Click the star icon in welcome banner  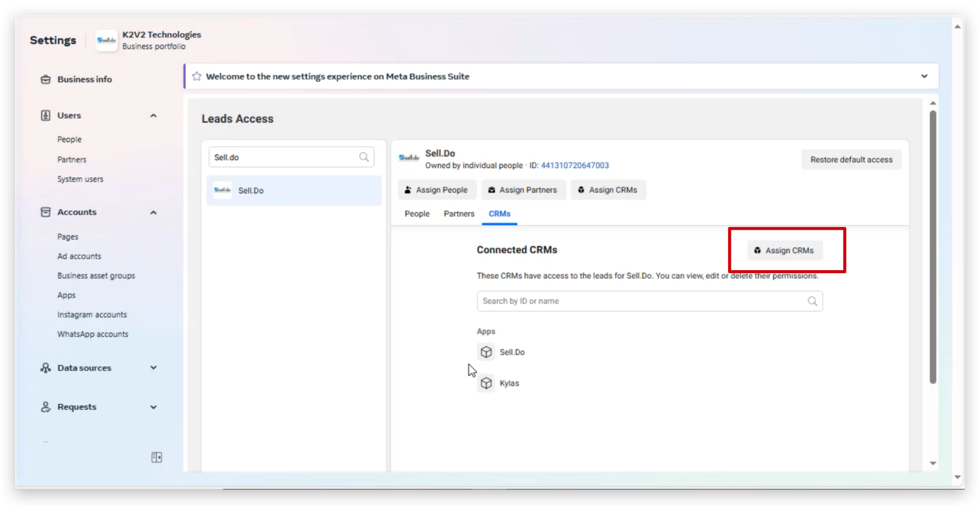pos(197,76)
